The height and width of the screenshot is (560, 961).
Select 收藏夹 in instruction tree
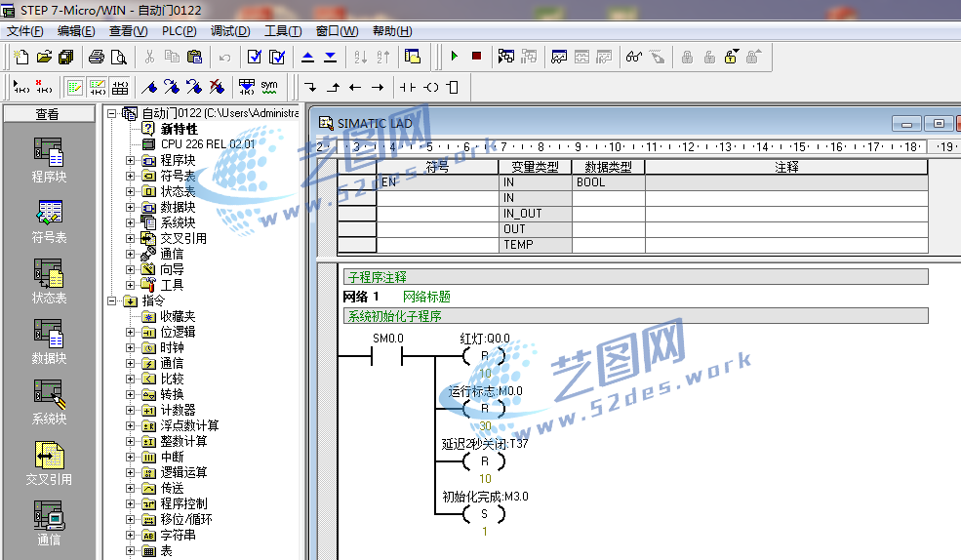pyautogui.click(x=178, y=316)
